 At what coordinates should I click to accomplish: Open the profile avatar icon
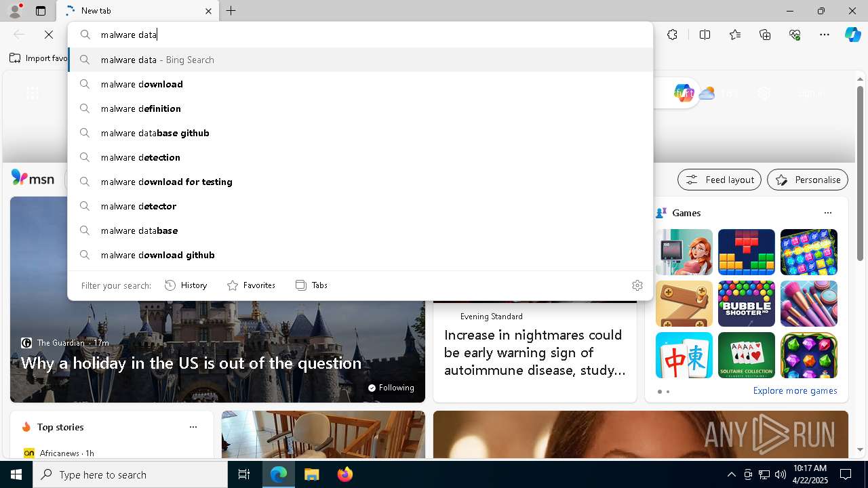[x=15, y=10]
